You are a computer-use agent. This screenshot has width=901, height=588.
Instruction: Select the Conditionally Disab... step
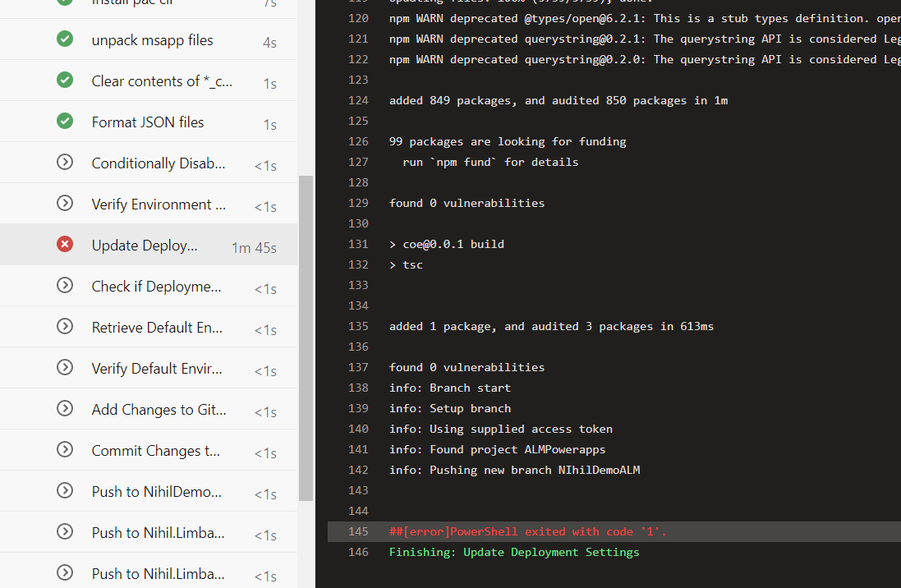149,163
